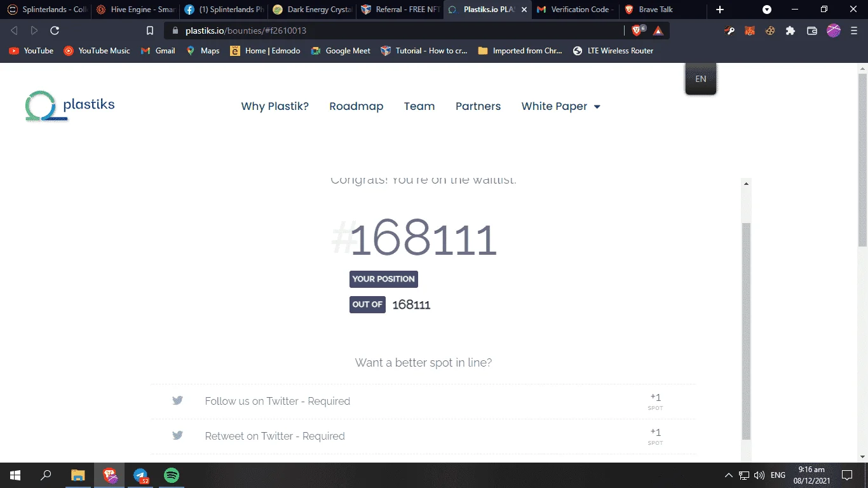This screenshot has width=868, height=488.
Task: Switch to Dark Energy Crystal tab
Action: point(312,10)
